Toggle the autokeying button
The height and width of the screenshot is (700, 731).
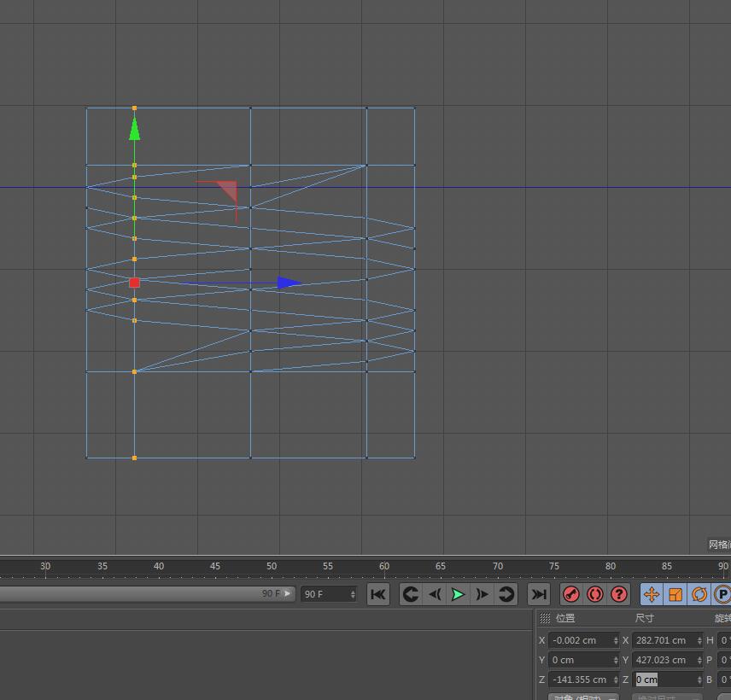595,594
